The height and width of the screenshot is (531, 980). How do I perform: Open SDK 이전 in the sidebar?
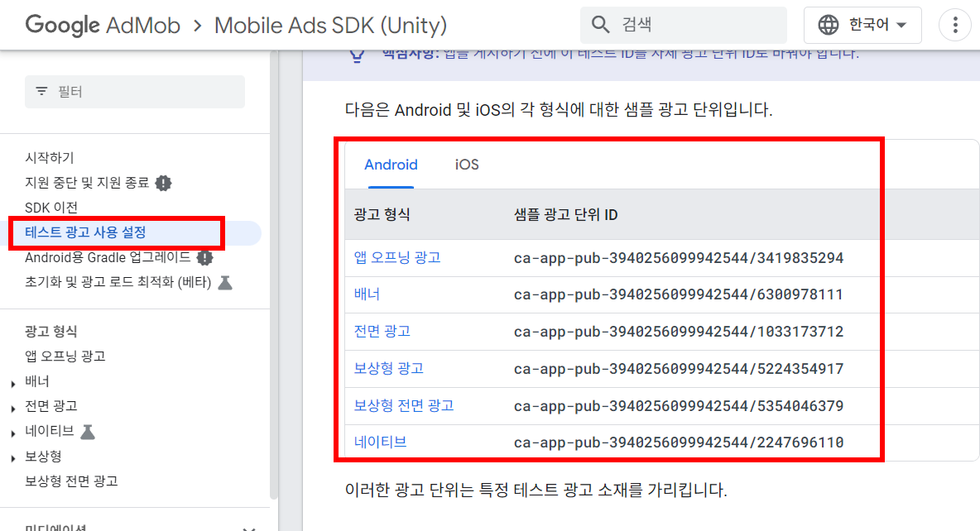pyautogui.click(x=51, y=208)
